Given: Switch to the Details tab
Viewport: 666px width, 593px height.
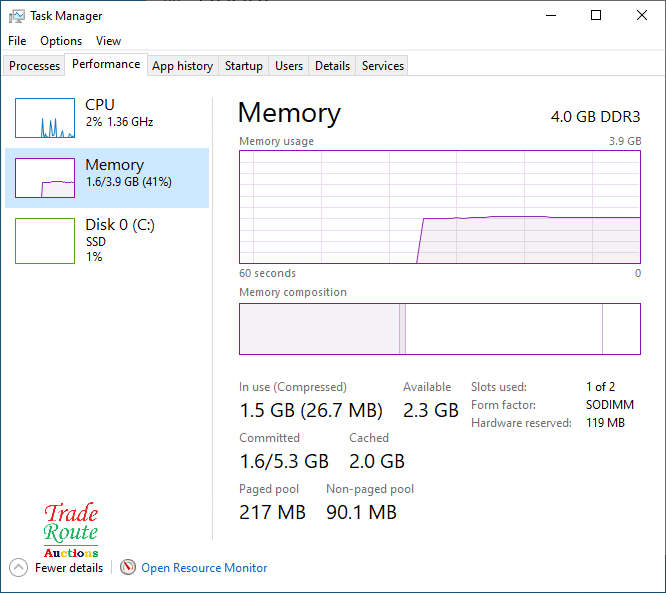Looking at the screenshot, I should point(332,66).
